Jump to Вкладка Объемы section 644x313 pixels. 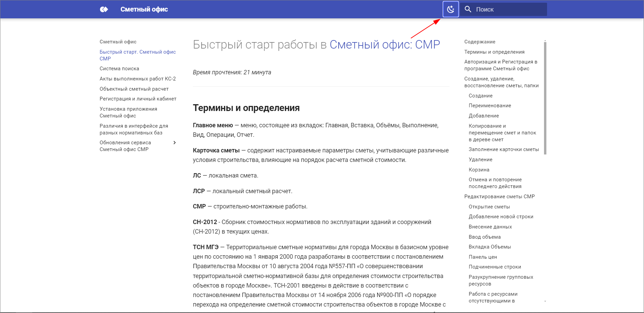(489, 247)
